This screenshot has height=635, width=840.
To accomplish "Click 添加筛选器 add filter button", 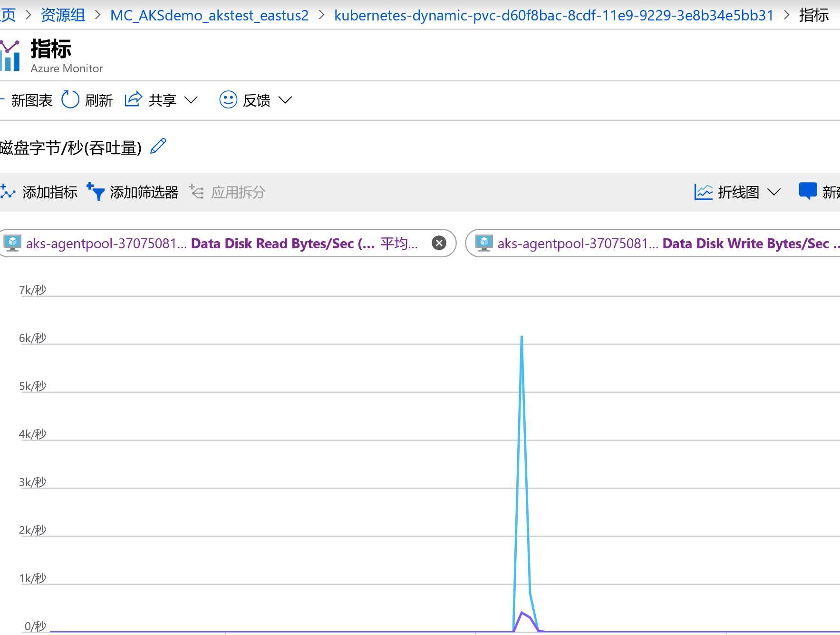I will click(x=144, y=192).
